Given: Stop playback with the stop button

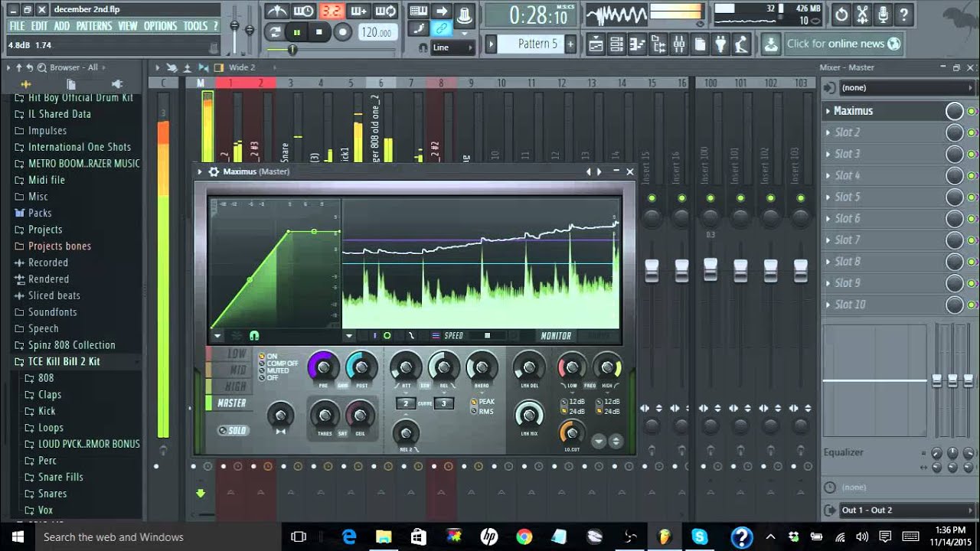Looking at the screenshot, I should pos(318,32).
